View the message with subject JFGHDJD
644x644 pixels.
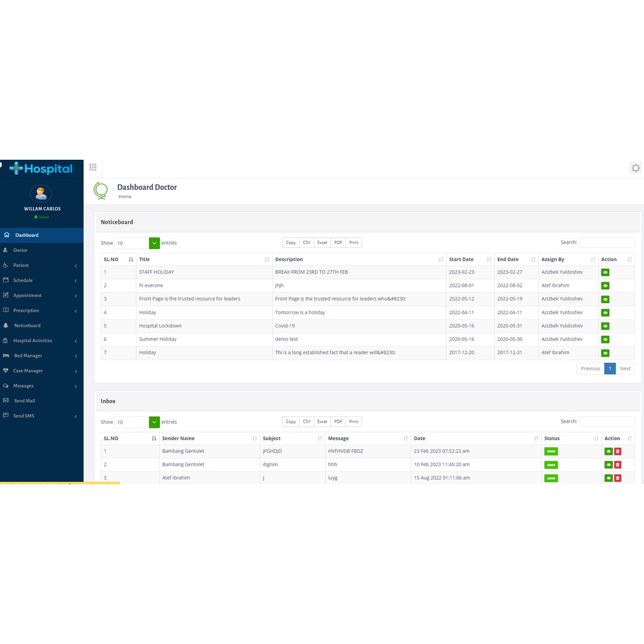[608, 451]
